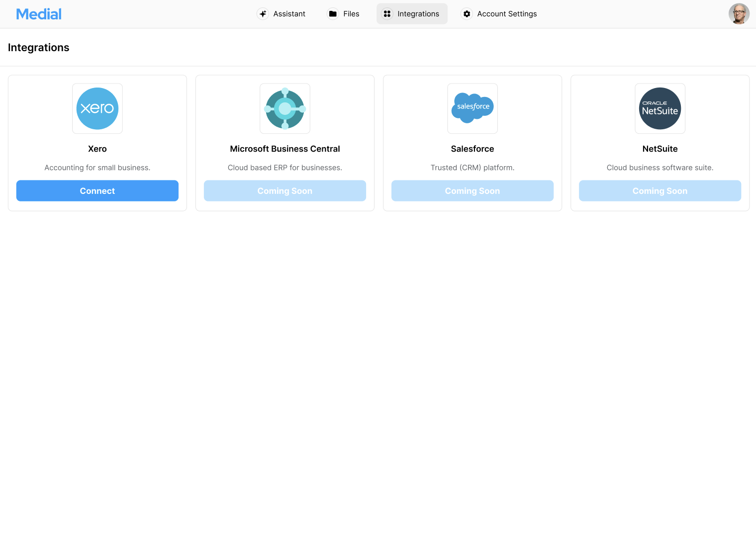Click the Files folder icon
The height and width of the screenshot is (538, 756).
(x=333, y=14)
